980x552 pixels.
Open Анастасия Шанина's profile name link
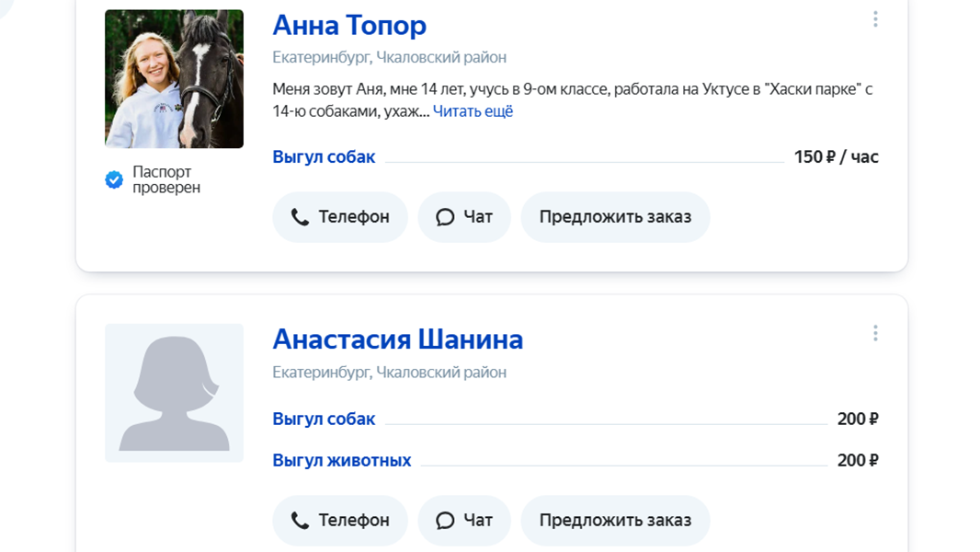pos(397,339)
